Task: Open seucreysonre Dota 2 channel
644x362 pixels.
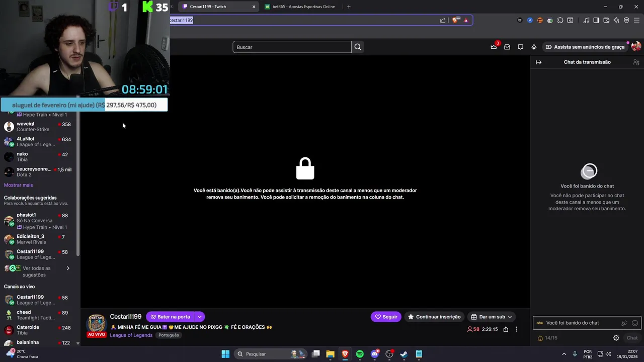Action: [39, 172]
